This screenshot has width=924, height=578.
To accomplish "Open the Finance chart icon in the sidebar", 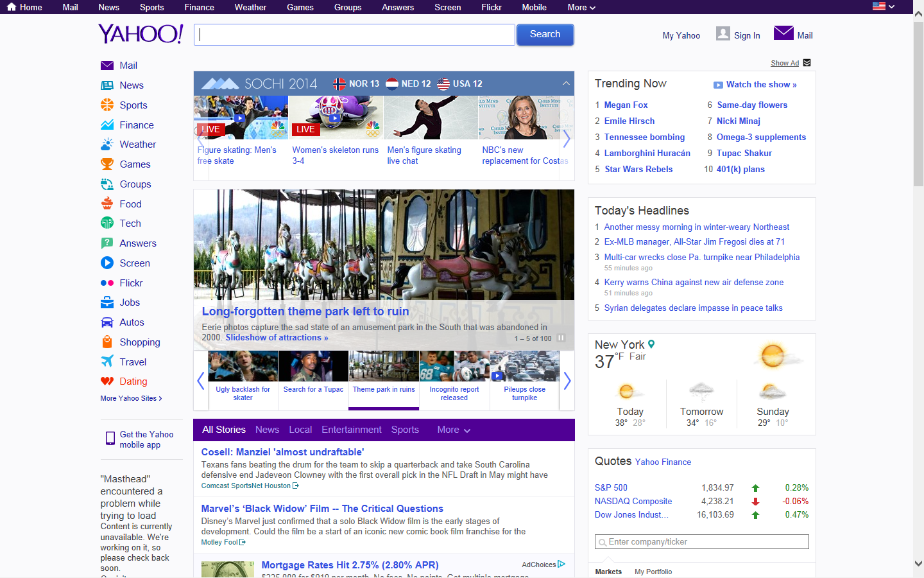I will pyautogui.click(x=107, y=125).
